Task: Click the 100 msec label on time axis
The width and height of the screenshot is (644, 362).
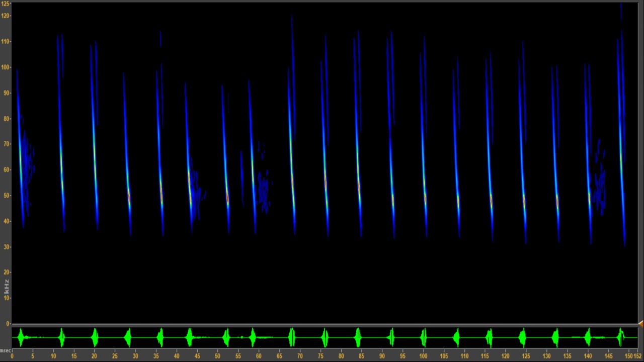Action: (423, 356)
